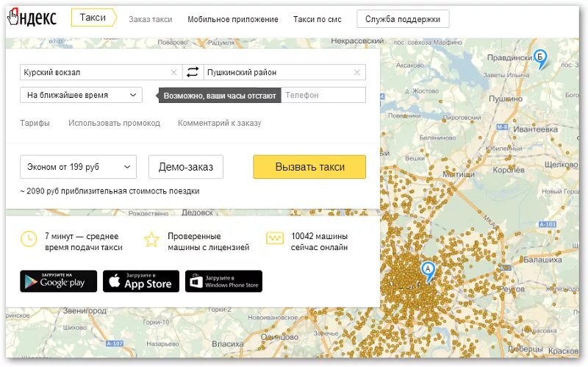Image resolution: width=588 pixels, height=367 pixels.
Task: Go to Заказ такси
Action: click(x=151, y=19)
